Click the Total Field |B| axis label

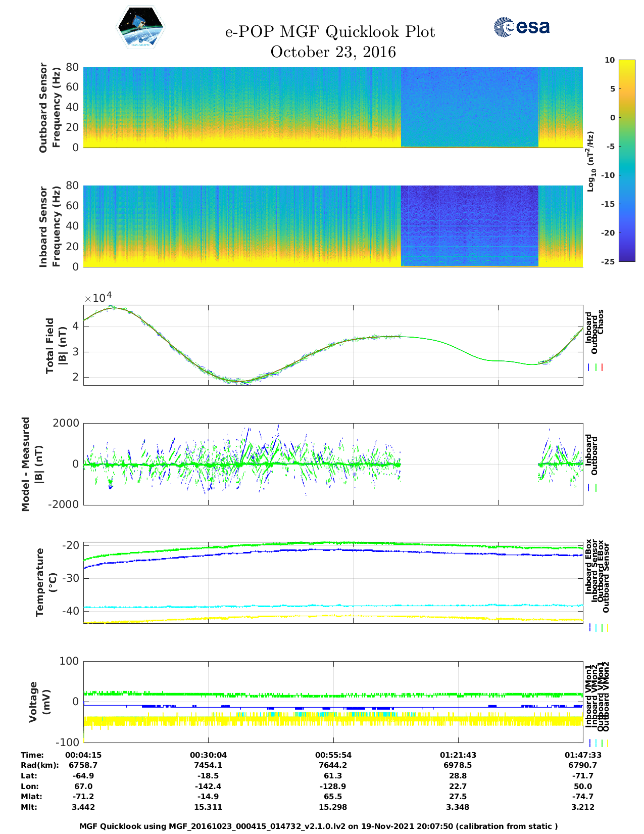[x=56, y=346]
